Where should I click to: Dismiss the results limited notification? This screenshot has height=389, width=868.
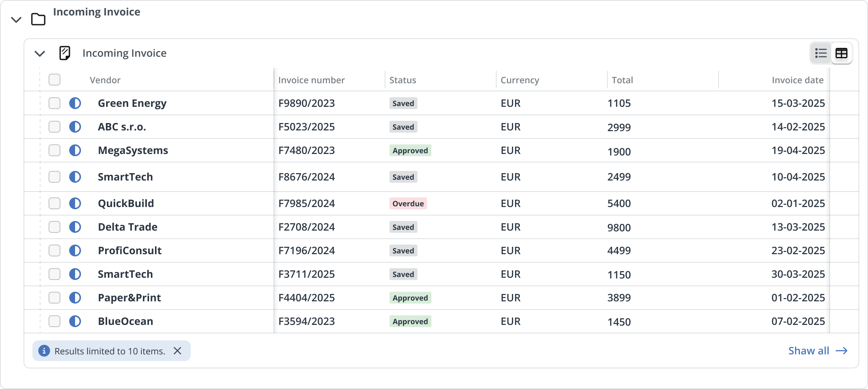pyautogui.click(x=177, y=351)
